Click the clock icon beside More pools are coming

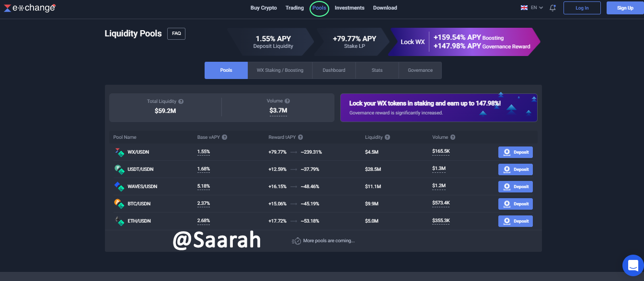click(296, 241)
